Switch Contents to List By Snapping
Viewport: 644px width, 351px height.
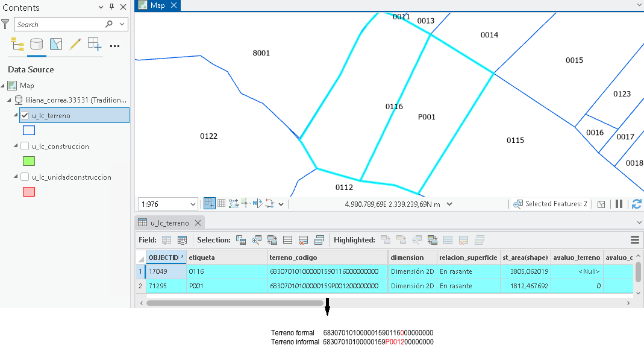click(x=95, y=44)
